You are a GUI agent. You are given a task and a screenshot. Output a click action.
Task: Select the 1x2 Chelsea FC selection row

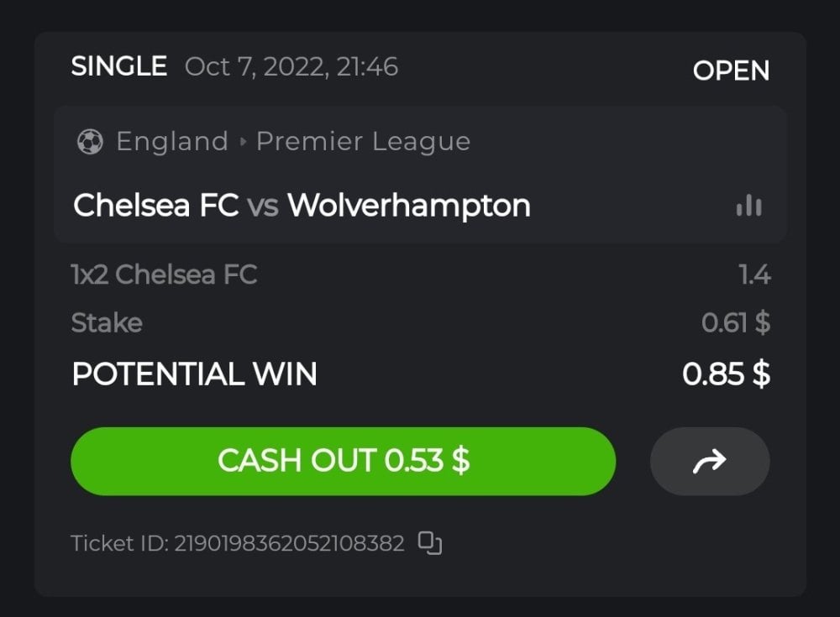click(x=165, y=275)
